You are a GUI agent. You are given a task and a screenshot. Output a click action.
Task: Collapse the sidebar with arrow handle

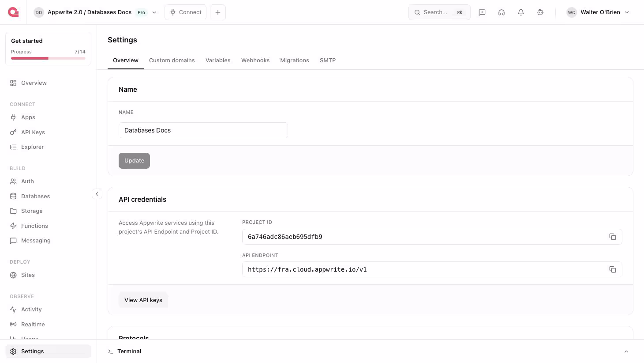point(97,194)
